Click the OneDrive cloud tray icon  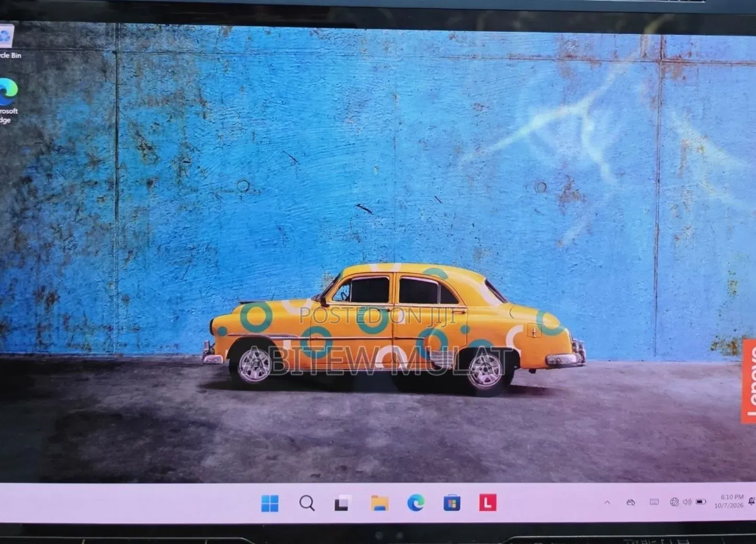631,502
